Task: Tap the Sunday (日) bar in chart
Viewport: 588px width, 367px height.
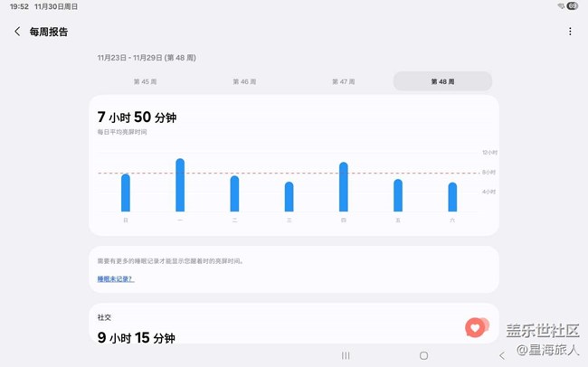Action: pos(126,193)
